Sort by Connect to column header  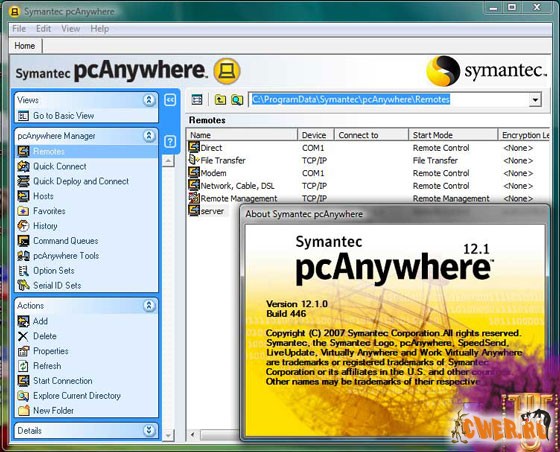pyautogui.click(x=371, y=135)
